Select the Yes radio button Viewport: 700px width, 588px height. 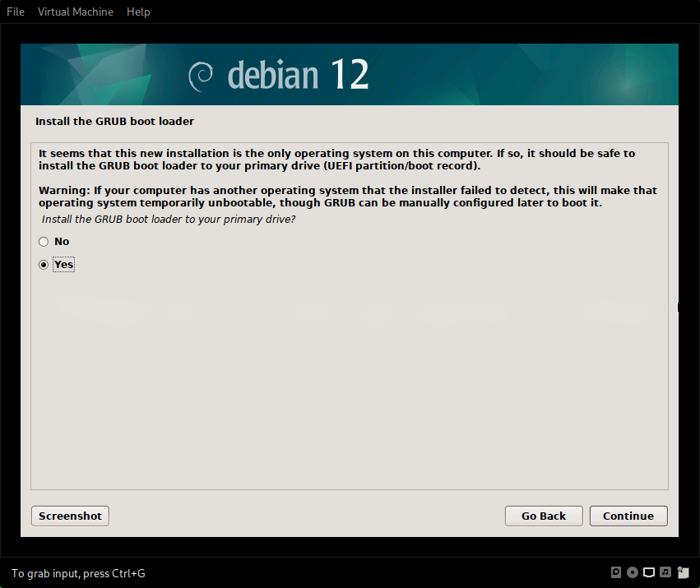click(43, 264)
